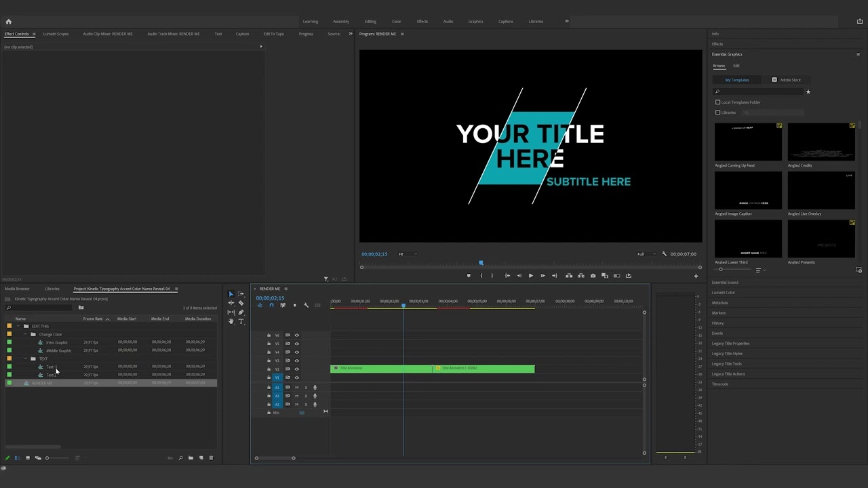Toggle V6 track output eye

point(296,335)
